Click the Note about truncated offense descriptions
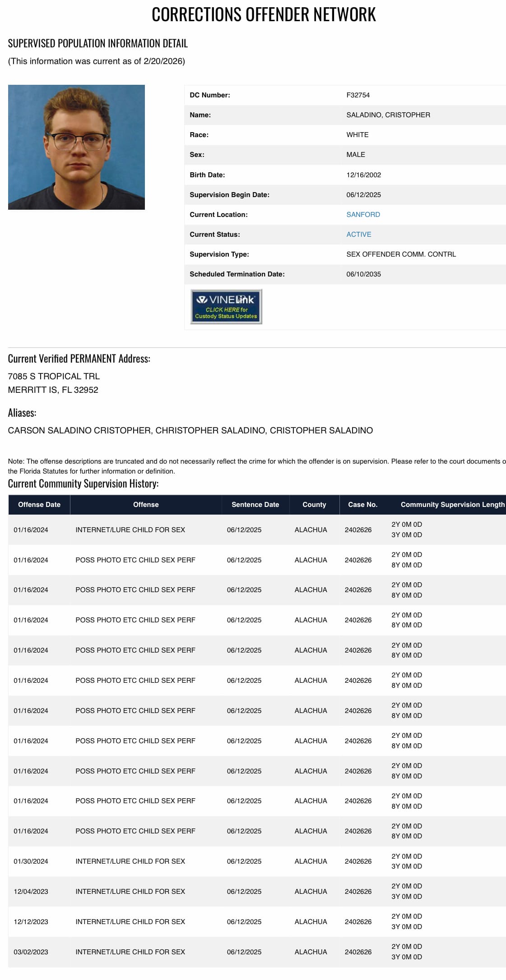506x980 pixels. [x=256, y=466]
